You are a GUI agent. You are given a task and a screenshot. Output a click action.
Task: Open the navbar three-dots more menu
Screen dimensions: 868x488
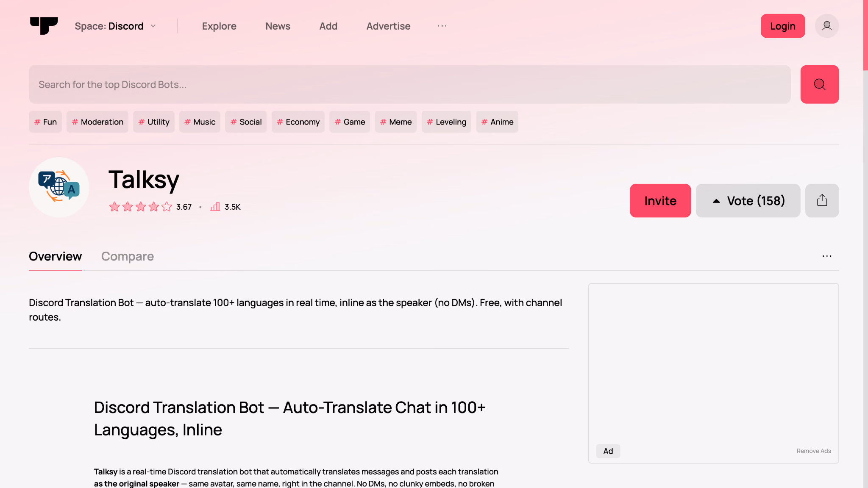click(442, 26)
